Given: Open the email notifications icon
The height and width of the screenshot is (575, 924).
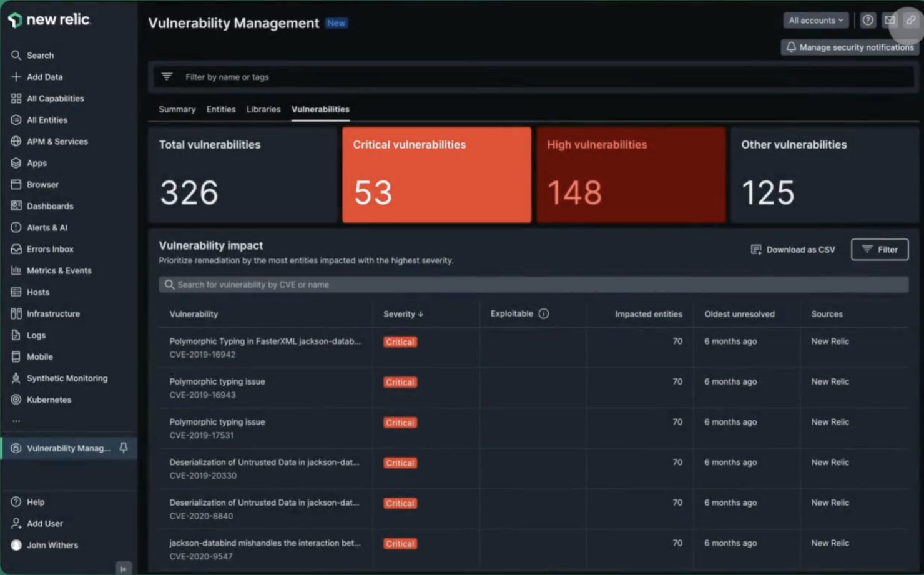Looking at the screenshot, I should pyautogui.click(x=889, y=20).
